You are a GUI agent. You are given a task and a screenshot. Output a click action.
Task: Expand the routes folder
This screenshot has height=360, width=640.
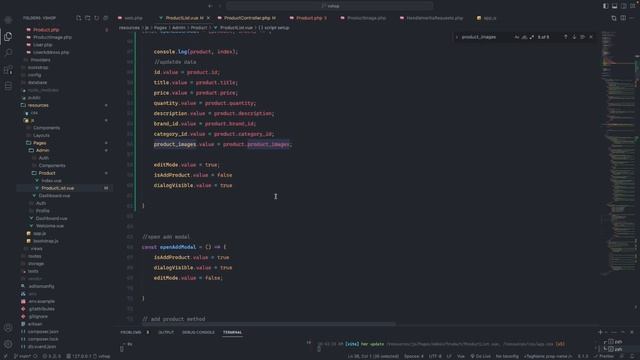(x=34, y=256)
